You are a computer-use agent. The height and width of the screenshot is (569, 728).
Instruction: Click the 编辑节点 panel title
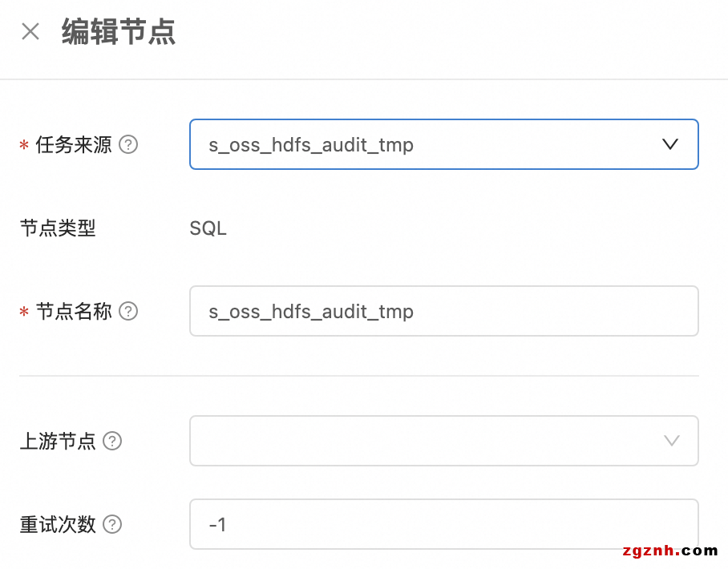pyautogui.click(x=119, y=33)
